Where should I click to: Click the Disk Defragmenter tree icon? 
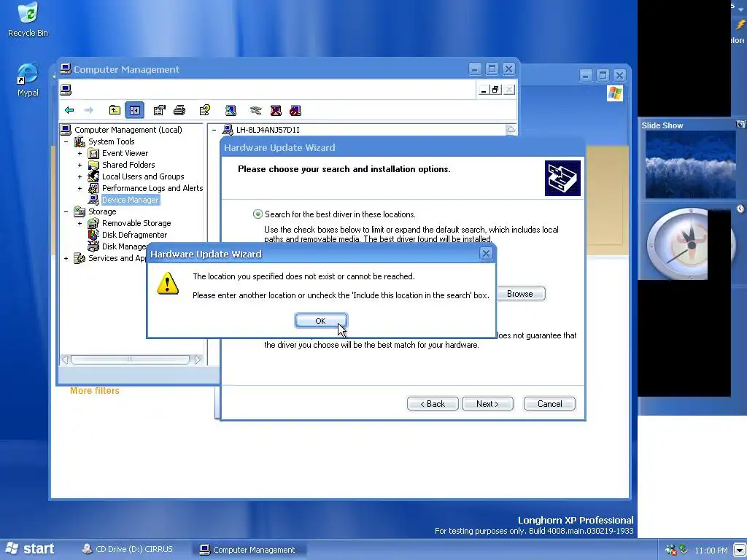tap(94, 235)
